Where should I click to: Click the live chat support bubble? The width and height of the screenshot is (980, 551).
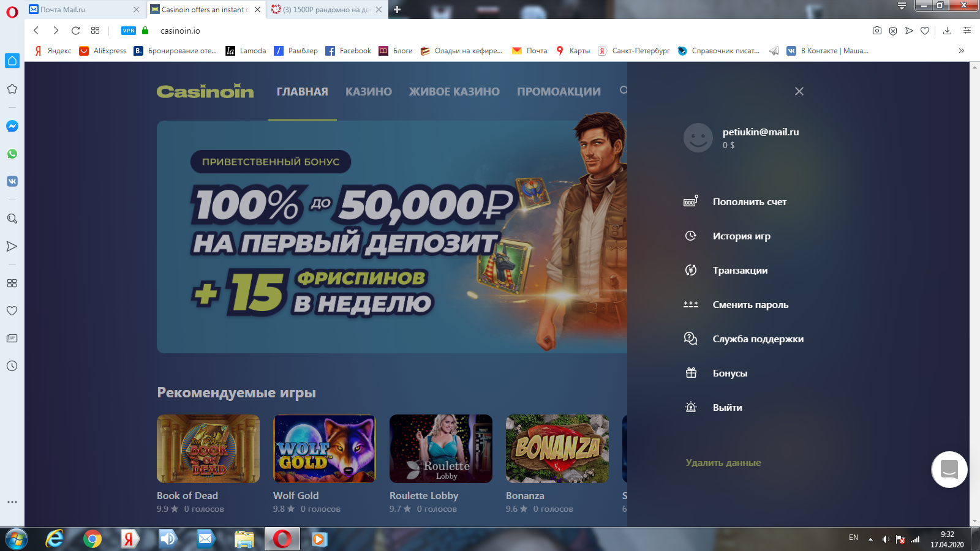coord(949,470)
